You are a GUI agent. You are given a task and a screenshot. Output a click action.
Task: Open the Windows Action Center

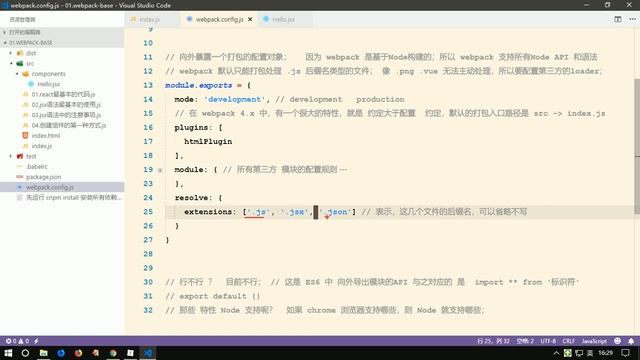(x=626, y=353)
